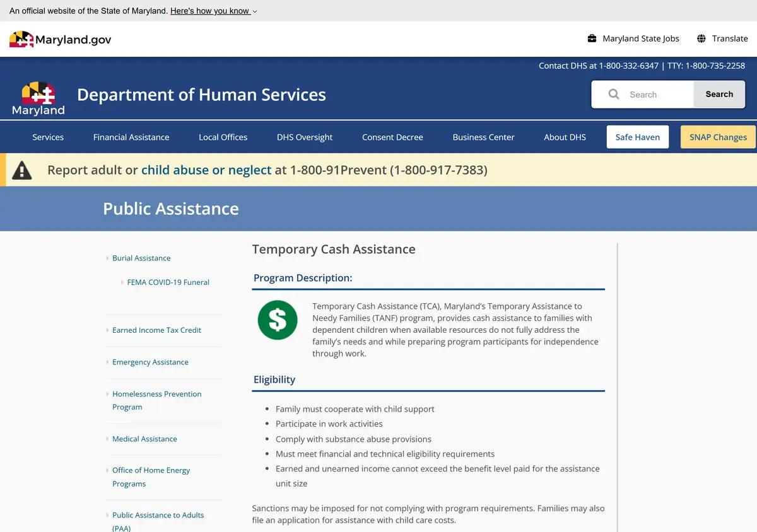Open the Emergency Assistance sidebar link
The image size is (757, 532).
(x=150, y=362)
